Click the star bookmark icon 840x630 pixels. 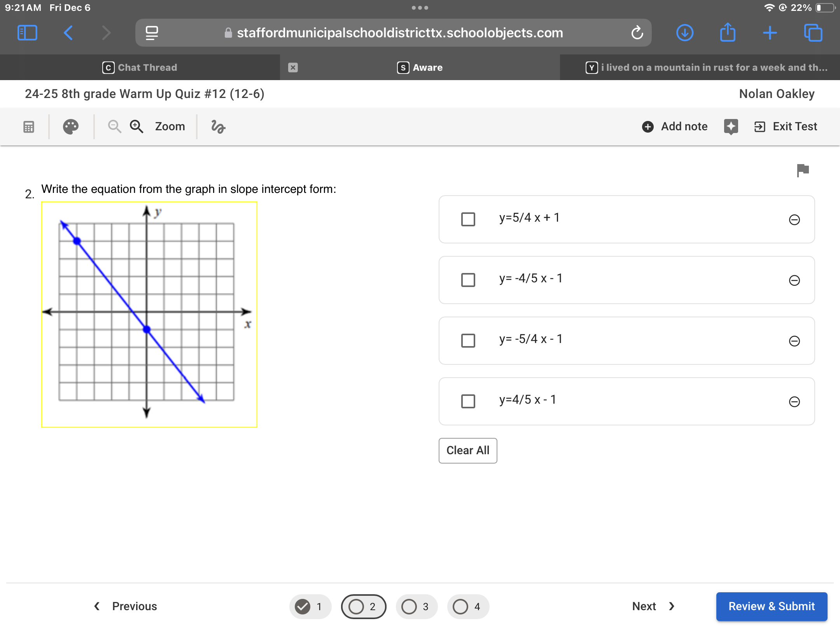click(731, 127)
